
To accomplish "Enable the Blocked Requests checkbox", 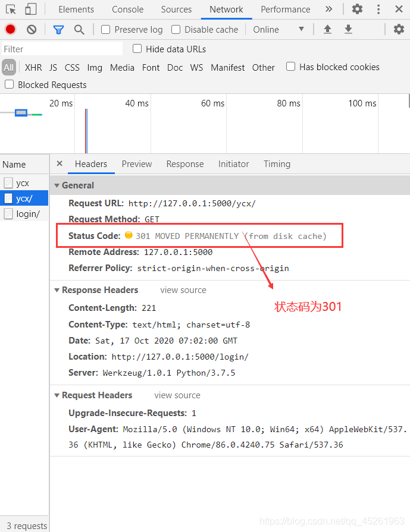I will pos(10,84).
